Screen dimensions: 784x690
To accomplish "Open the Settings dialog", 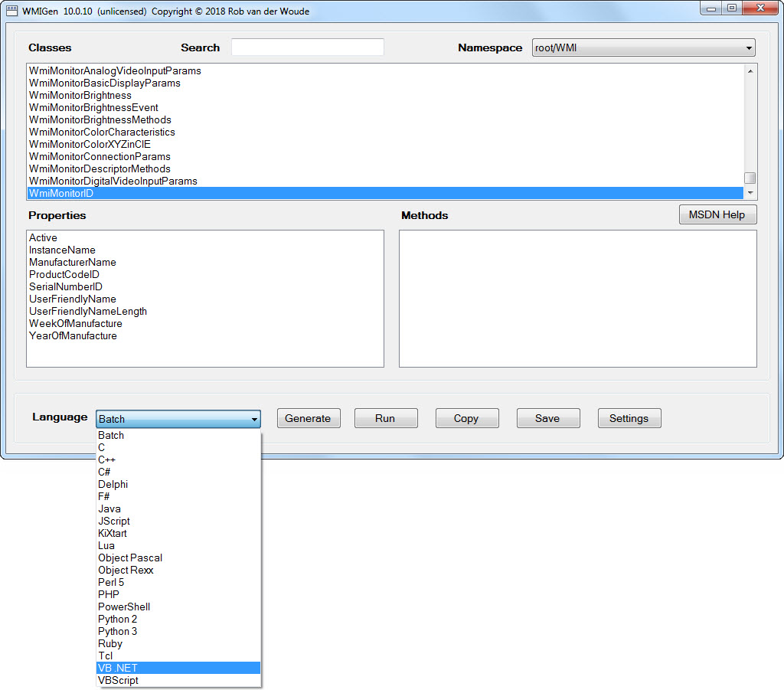I will click(629, 418).
